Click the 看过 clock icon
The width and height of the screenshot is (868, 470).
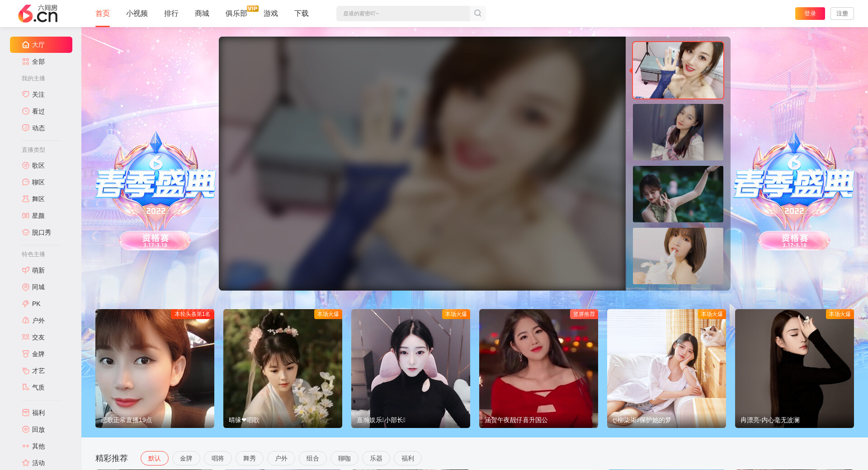coord(26,111)
